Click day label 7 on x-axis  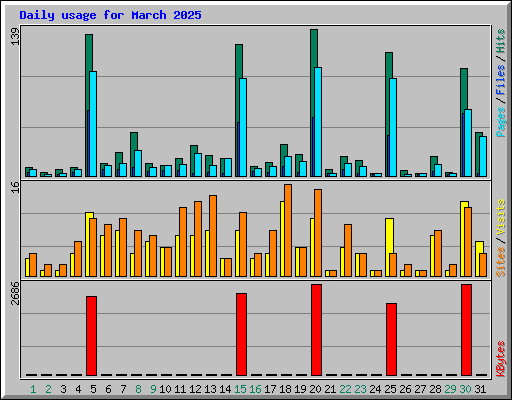click(123, 389)
